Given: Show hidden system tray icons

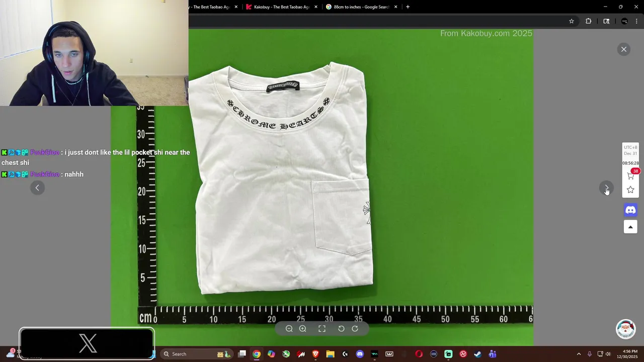Looking at the screenshot, I should [579, 354].
